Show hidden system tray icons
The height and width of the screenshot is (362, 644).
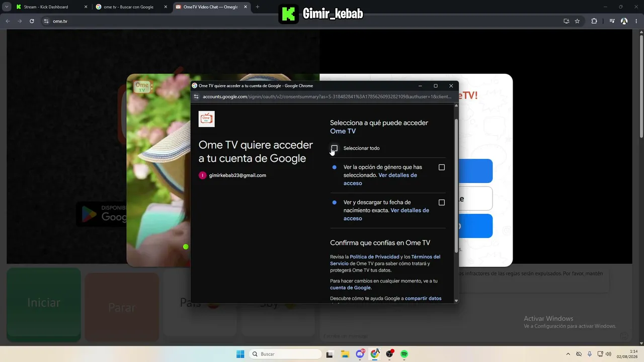(568, 354)
